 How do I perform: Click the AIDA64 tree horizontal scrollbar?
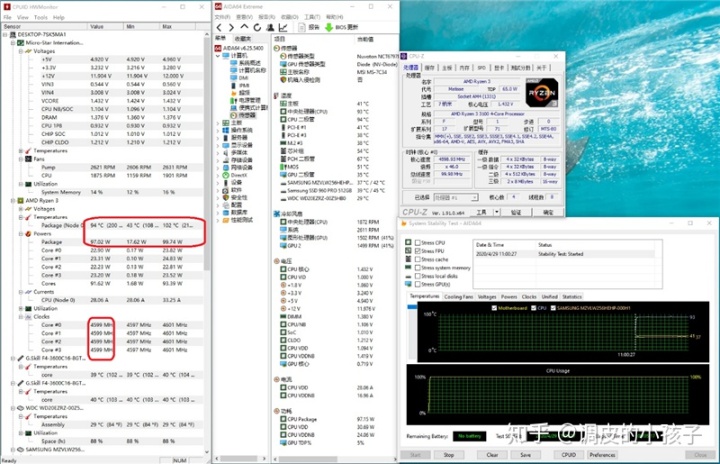[241, 458]
